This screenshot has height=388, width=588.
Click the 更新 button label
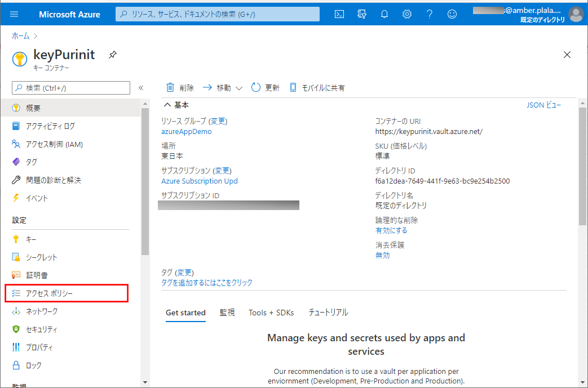tap(272, 88)
